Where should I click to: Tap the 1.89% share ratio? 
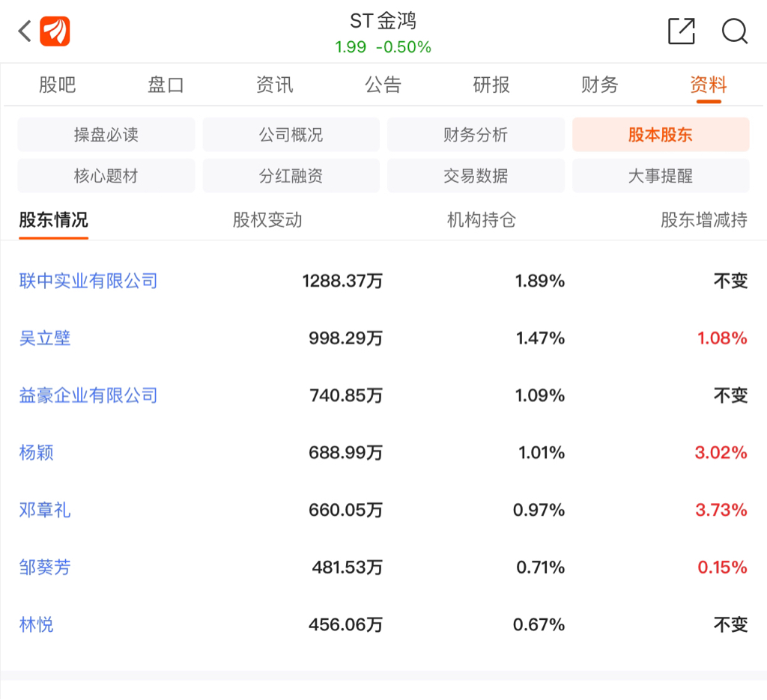(540, 281)
